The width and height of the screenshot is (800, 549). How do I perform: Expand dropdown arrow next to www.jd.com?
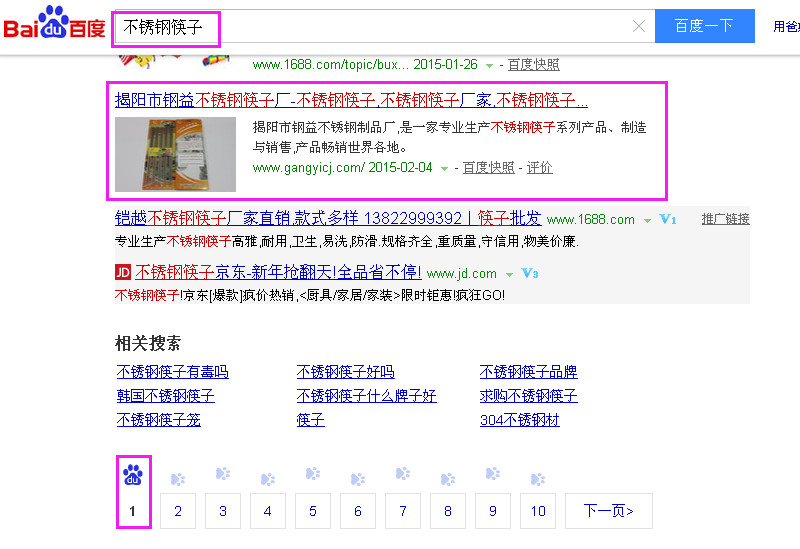[x=510, y=274]
